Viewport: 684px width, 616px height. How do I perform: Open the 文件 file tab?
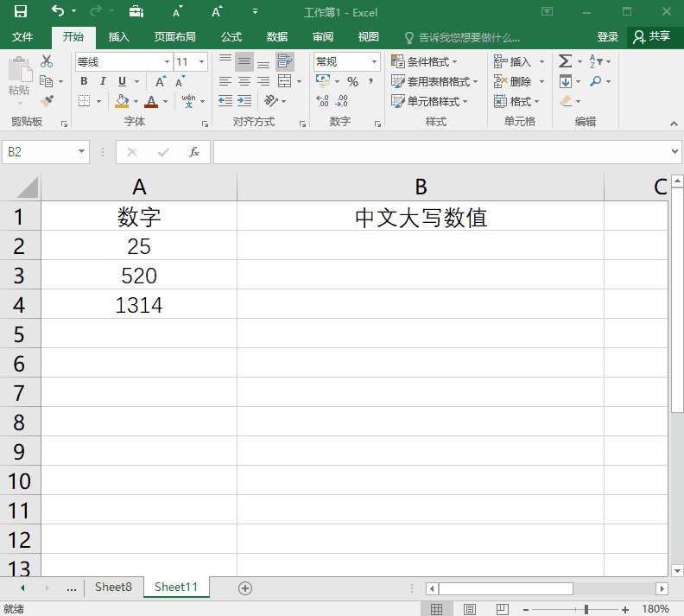(x=22, y=37)
